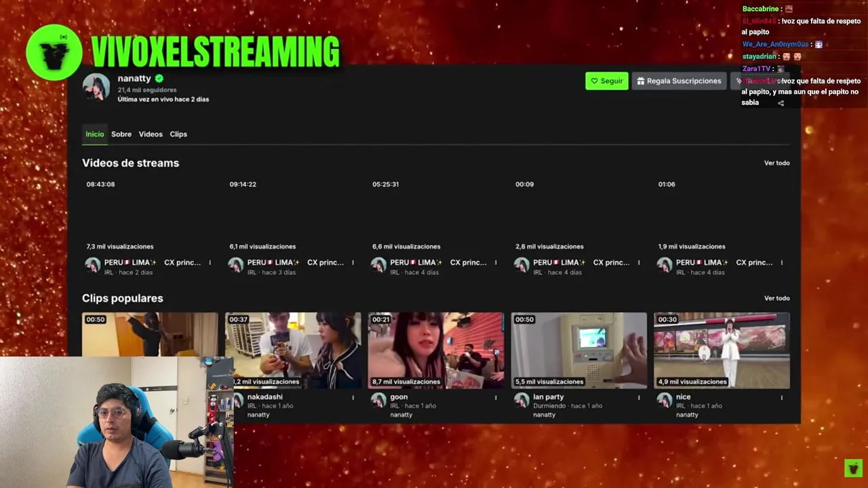
Task: Click the Regala Suscripciones button
Action: tap(678, 81)
